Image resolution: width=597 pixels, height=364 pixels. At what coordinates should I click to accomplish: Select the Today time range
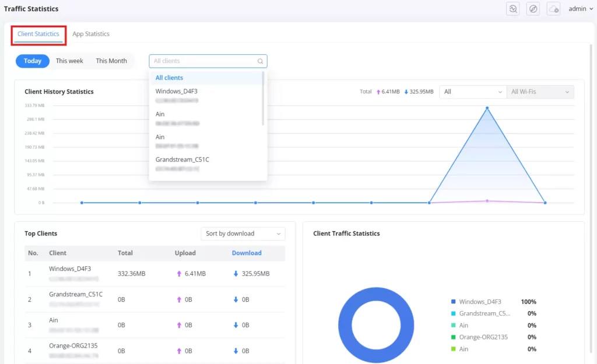[x=33, y=61]
